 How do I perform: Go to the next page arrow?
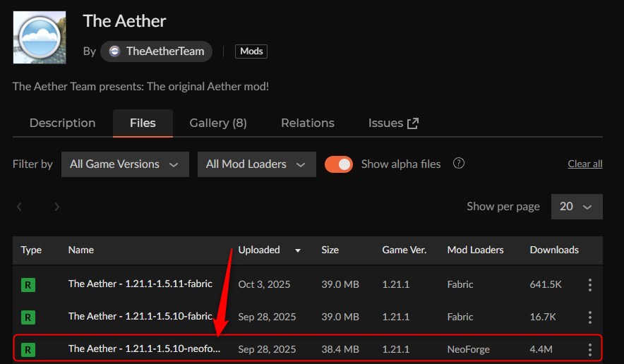coord(57,207)
